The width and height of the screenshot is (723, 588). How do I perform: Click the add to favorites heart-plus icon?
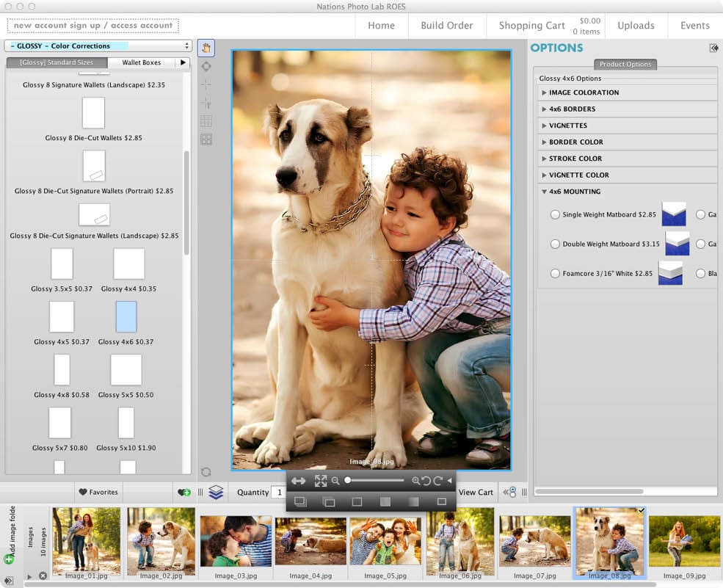coord(184,492)
